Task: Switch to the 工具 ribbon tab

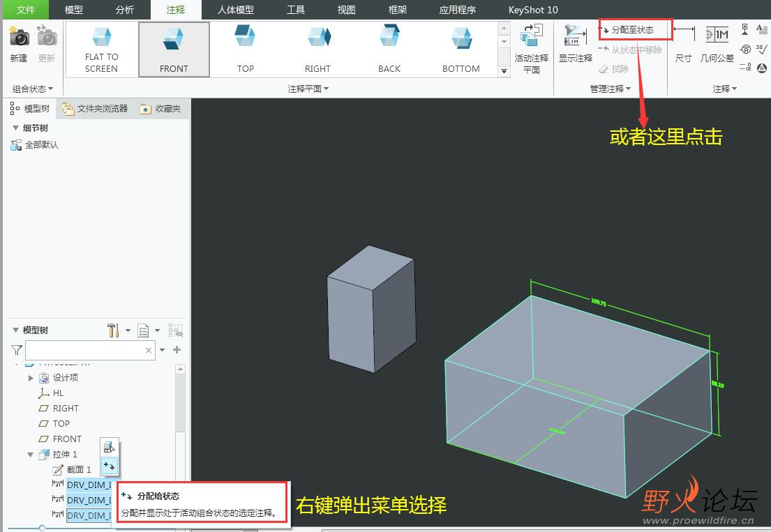Action: pyautogui.click(x=296, y=10)
